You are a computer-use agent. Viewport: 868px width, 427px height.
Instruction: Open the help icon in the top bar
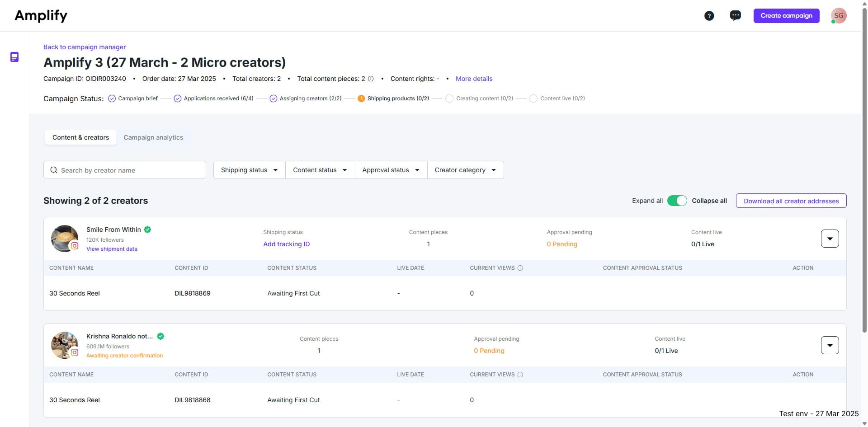pos(709,15)
